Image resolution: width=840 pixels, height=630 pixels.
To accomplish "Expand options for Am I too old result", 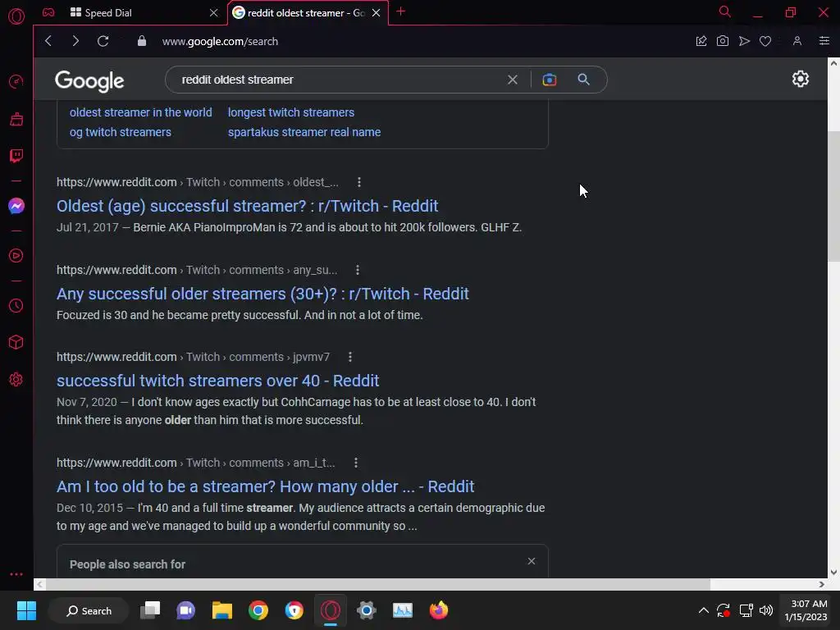I will (x=356, y=463).
